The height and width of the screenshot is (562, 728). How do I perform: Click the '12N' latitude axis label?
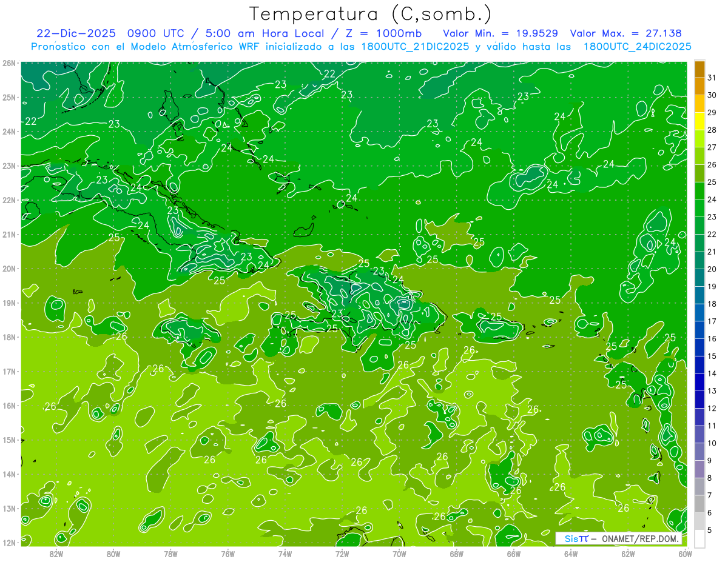tap(9, 543)
